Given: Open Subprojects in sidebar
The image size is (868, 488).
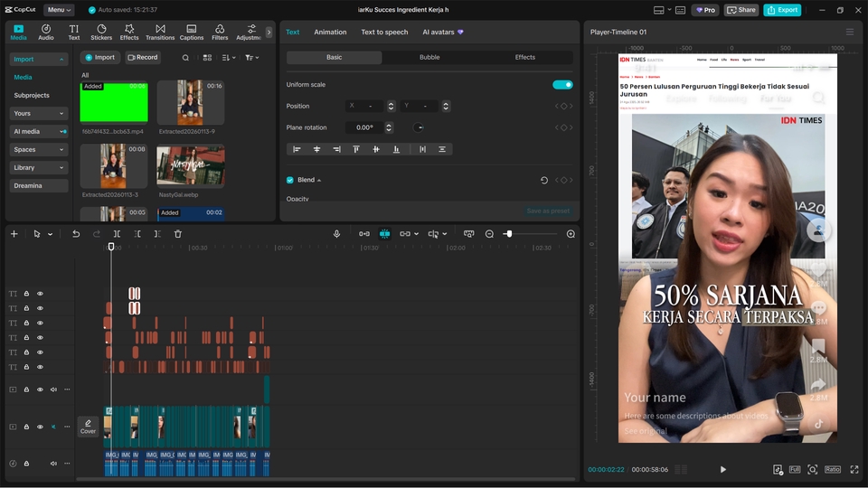Looking at the screenshot, I should [32, 95].
